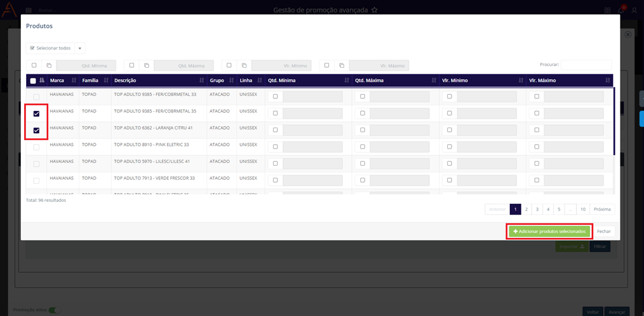Sort table by the Descrição column

(155, 81)
